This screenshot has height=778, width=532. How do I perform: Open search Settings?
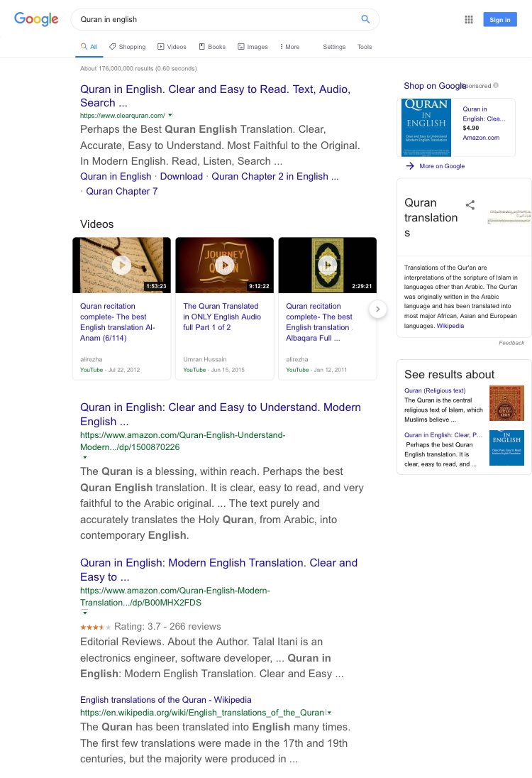click(x=334, y=47)
